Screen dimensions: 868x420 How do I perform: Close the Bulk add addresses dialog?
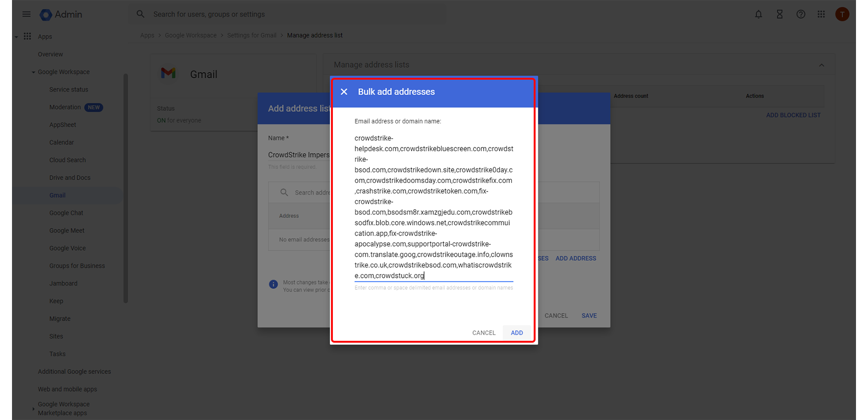click(x=344, y=92)
